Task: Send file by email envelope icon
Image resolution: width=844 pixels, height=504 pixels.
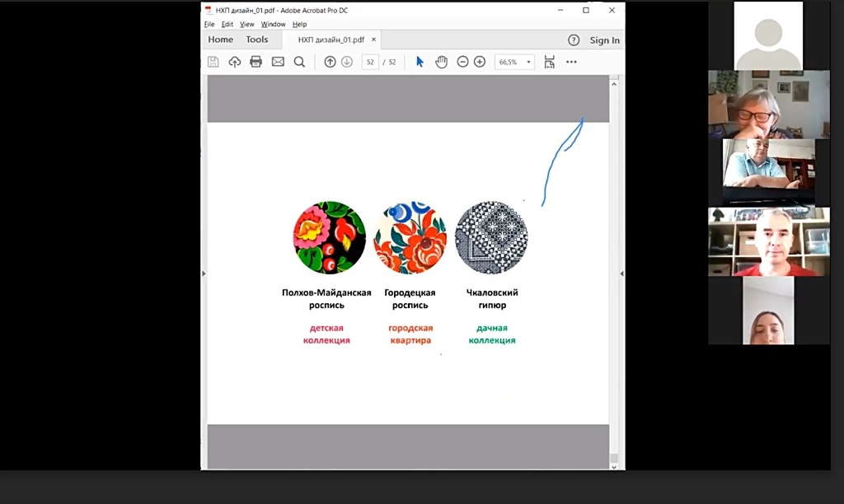Action: [278, 62]
